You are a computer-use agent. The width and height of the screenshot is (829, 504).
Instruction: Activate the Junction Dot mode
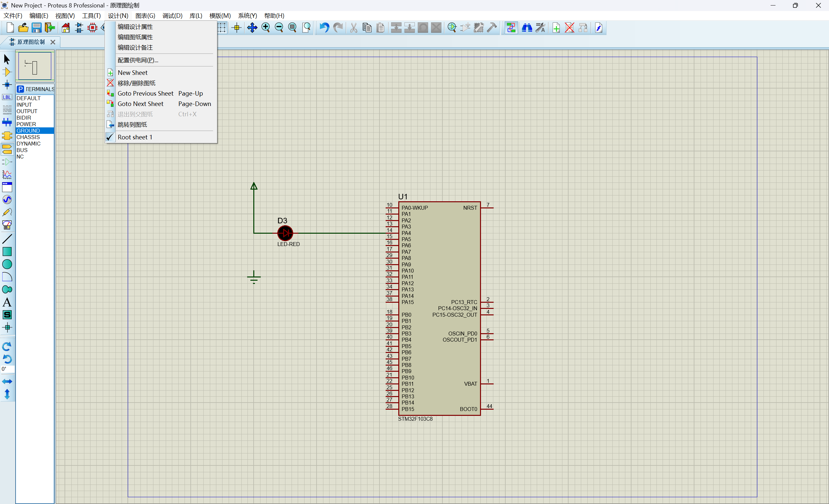(7, 85)
